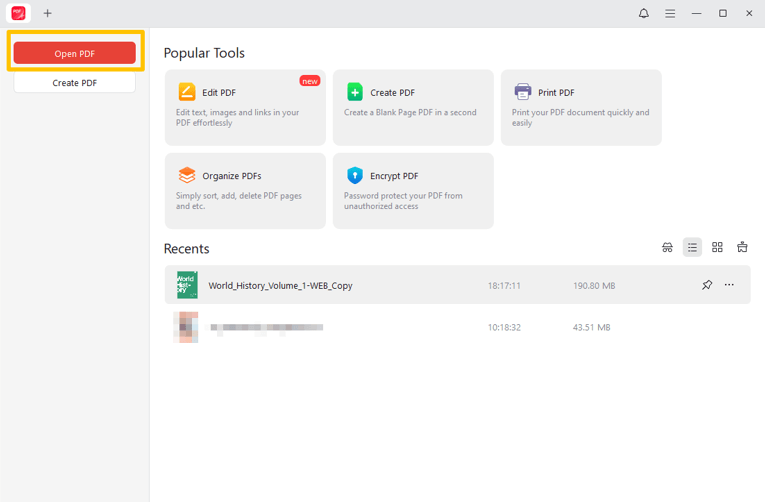Open the second blurred recent file
This screenshot has height=502, width=765.
(266, 327)
